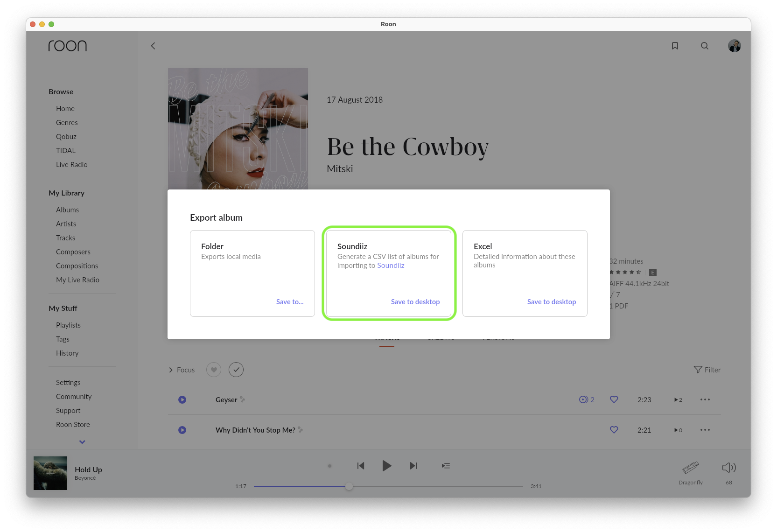Open bookmarks icon in top bar
This screenshot has height=532, width=777.
tap(675, 46)
